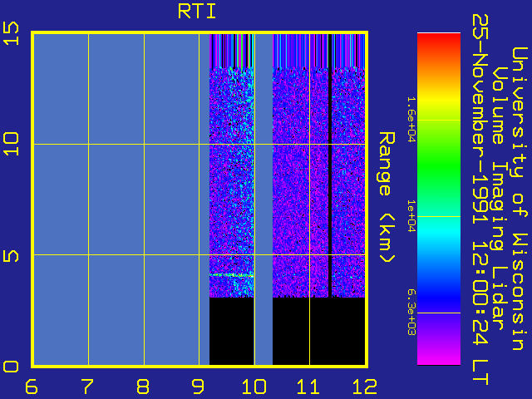This screenshot has width=532, height=399.
Task: Click colorbar label '1e+04'
Action: pos(411,216)
